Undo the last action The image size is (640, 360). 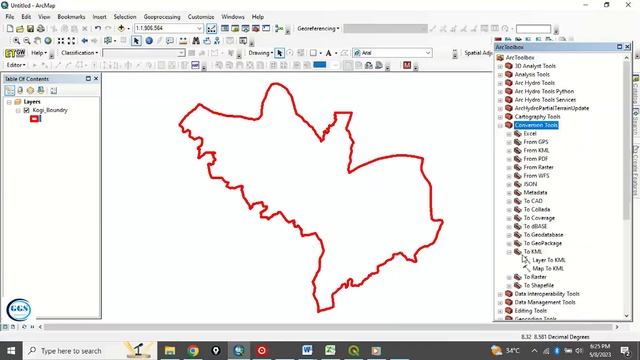click(x=98, y=29)
